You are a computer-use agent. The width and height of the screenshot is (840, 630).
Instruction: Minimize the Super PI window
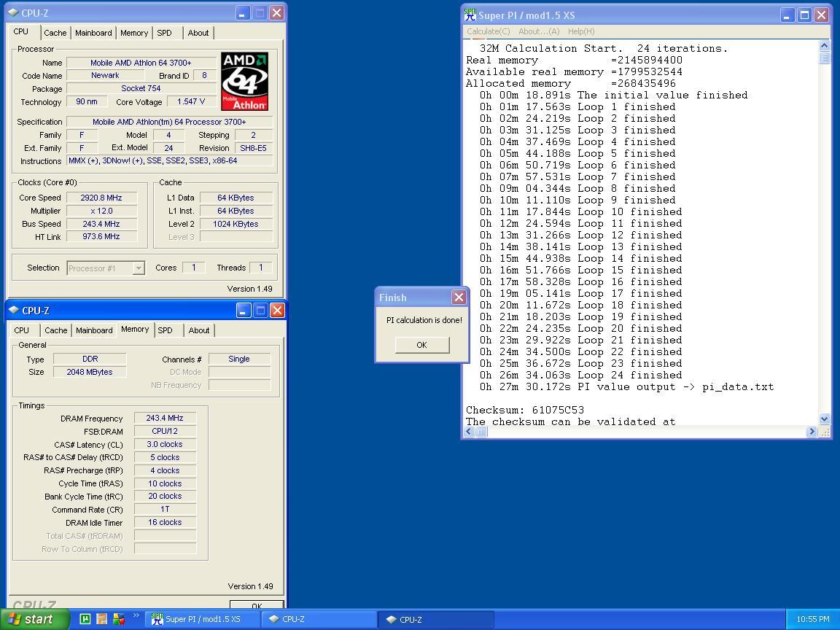[787, 15]
